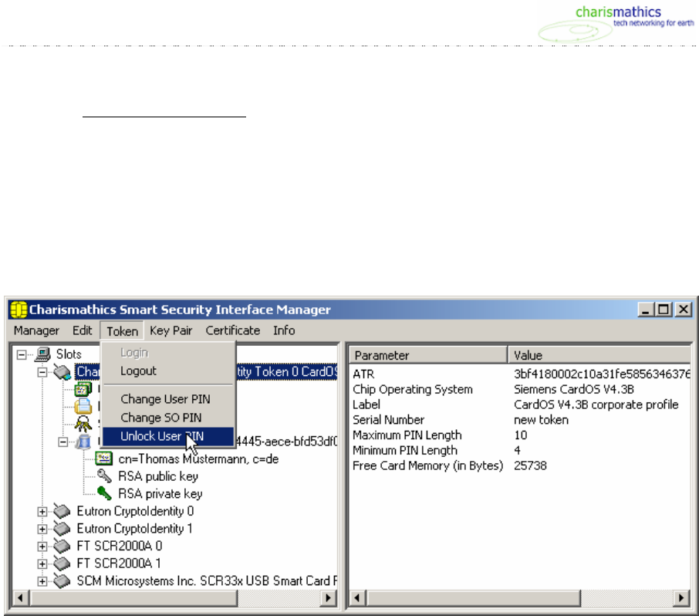
Task: Click the parameter pane's right scroll arrow
Action: [681, 597]
